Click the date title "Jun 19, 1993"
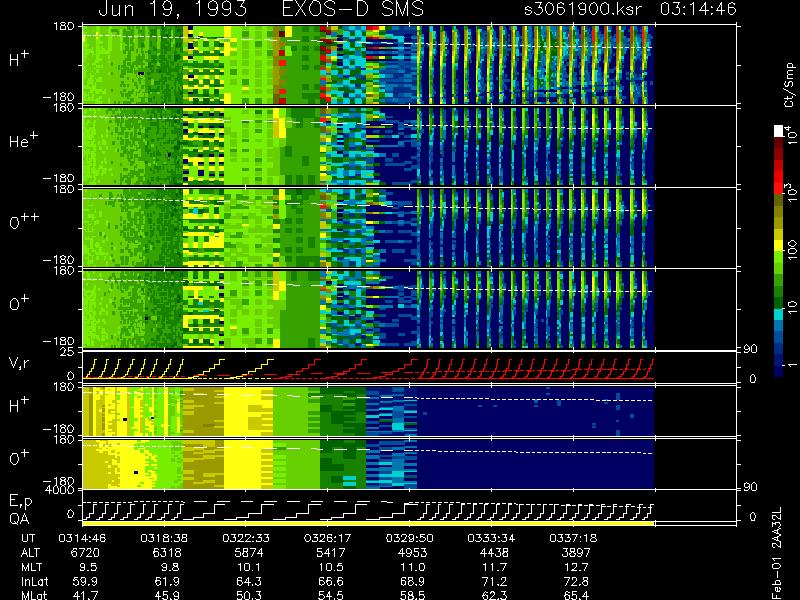 pos(172,9)
